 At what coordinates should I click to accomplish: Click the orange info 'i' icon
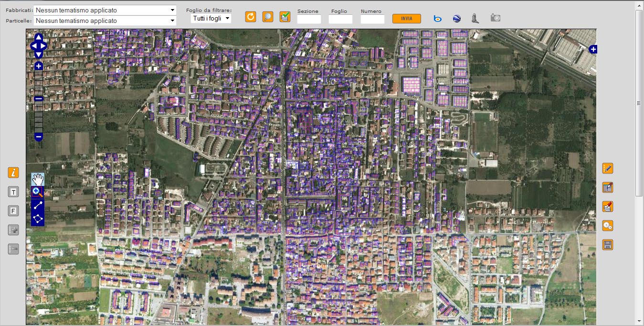(13, 173)
